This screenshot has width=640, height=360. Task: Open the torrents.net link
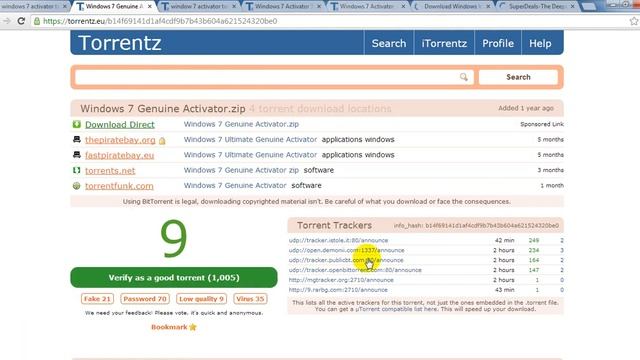click(110, 171)
